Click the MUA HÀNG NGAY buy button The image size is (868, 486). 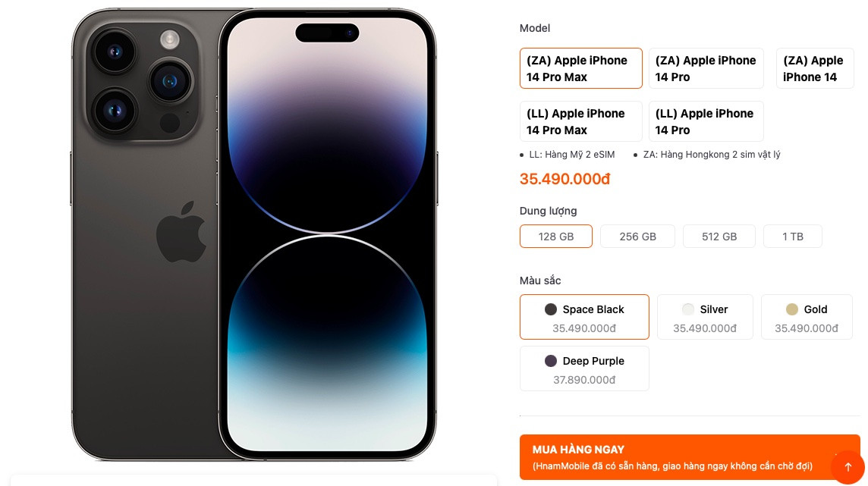[x=689, y=456]
